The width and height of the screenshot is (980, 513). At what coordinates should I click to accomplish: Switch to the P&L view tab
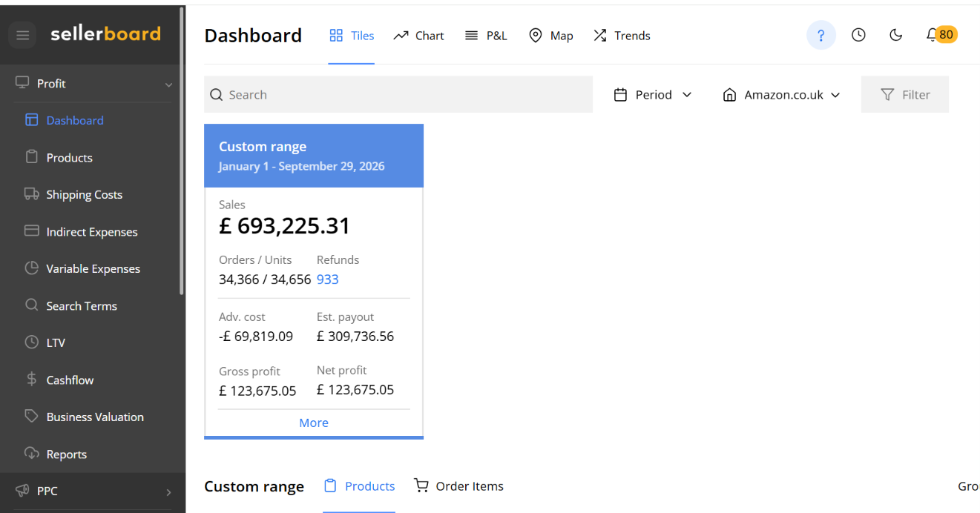(x=486, y=36)
